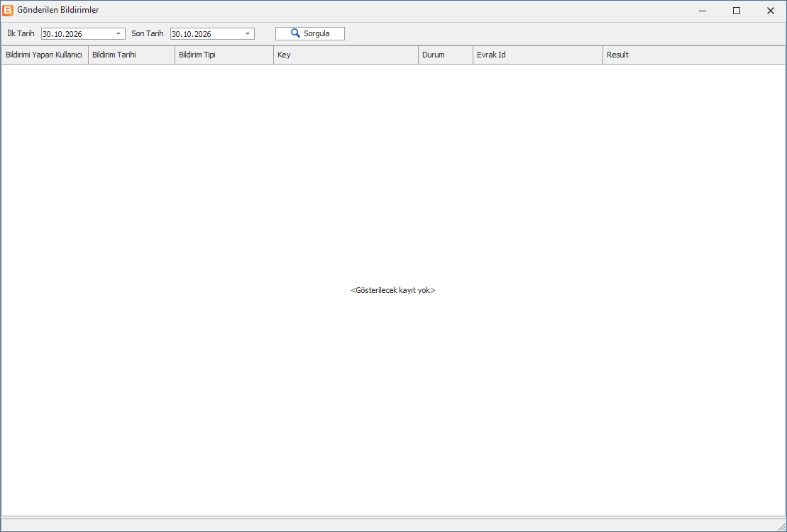Open the Son Tarih date dropdown arrow
Image resolution: width=787 pixels, height=532 pixels.
[x=248, y=33]
